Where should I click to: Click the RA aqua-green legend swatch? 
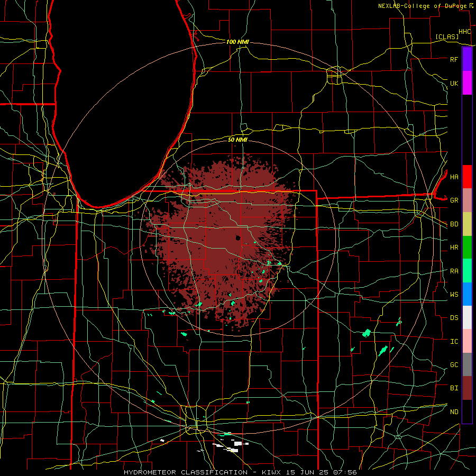point(467,271)
